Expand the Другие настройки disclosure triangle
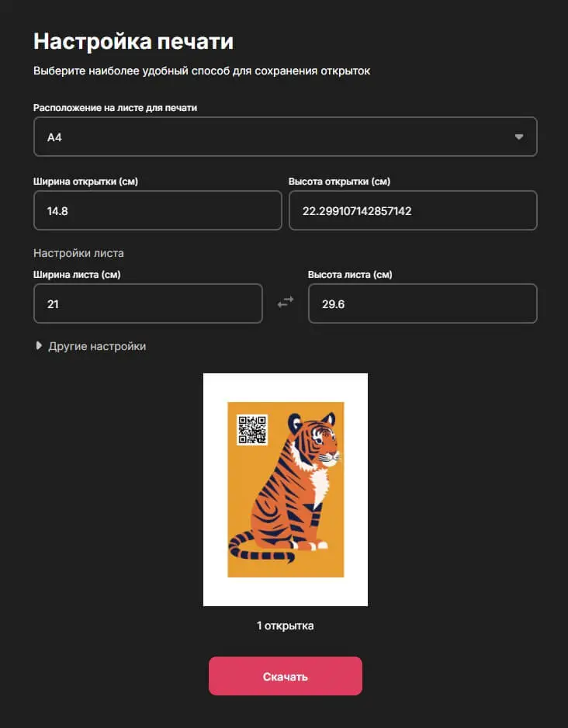This screenshot has width=568, height=728. (39, 346)
